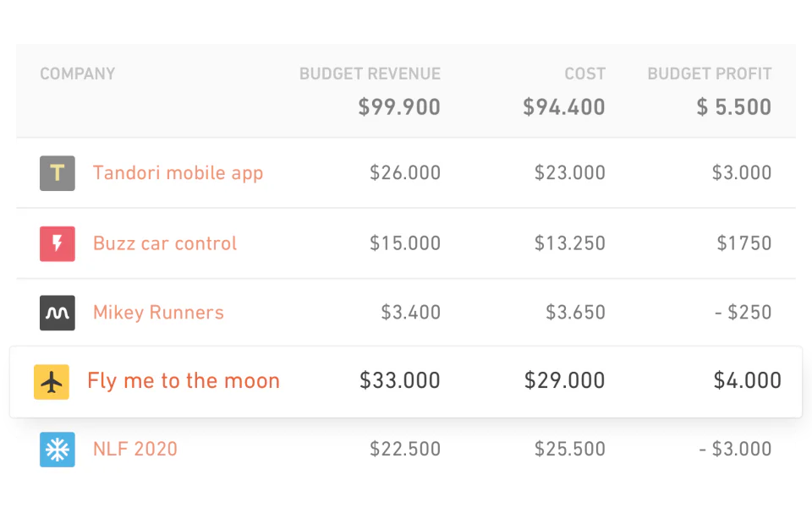Click the NLF 2020 snowflake icon

coord(58,450)
